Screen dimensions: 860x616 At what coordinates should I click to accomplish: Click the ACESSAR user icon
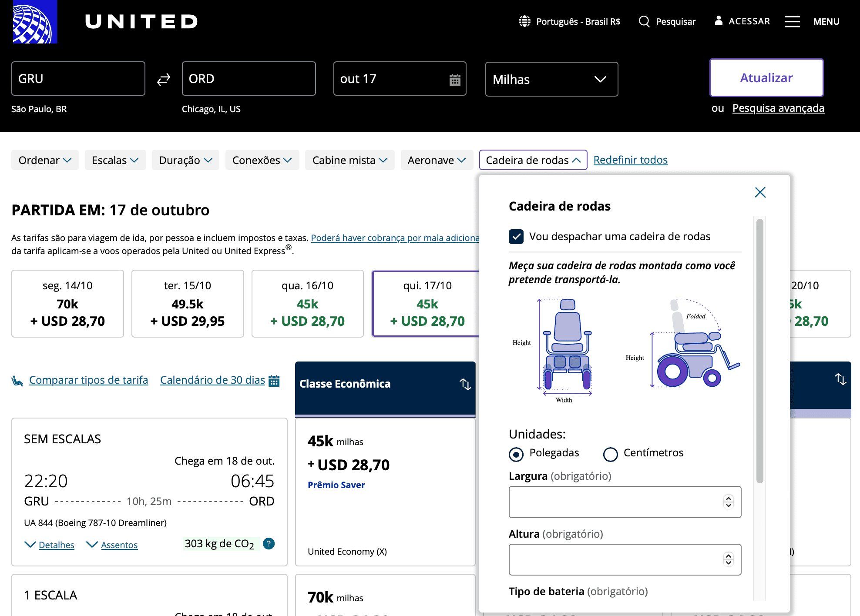tap(719, 21)
